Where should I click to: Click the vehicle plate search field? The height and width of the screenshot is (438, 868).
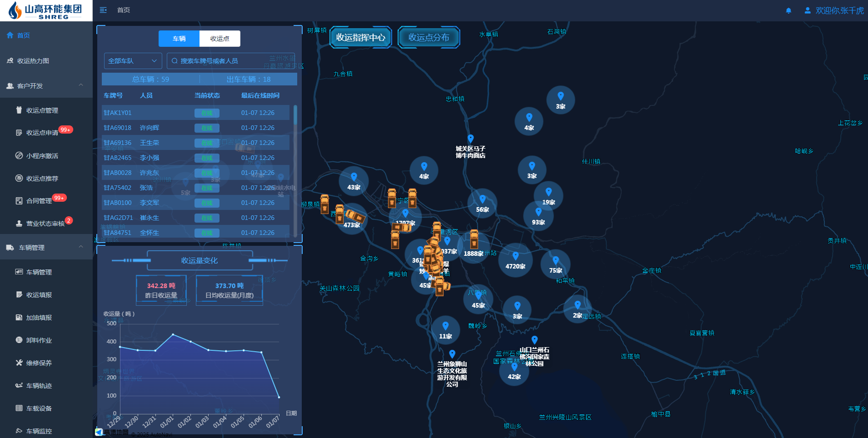(x=231, y=61)
